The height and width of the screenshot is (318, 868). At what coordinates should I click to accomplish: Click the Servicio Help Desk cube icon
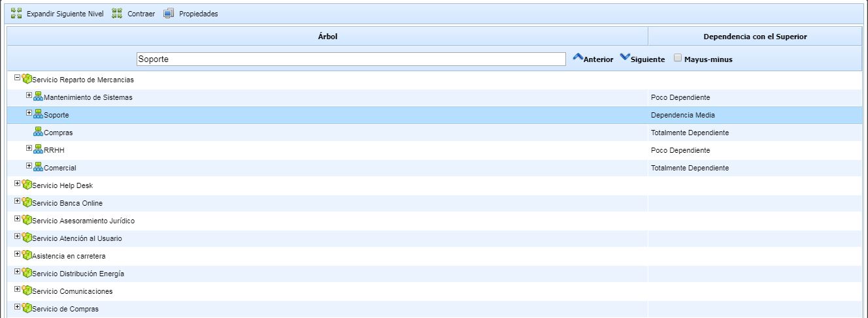coord(27,185)
